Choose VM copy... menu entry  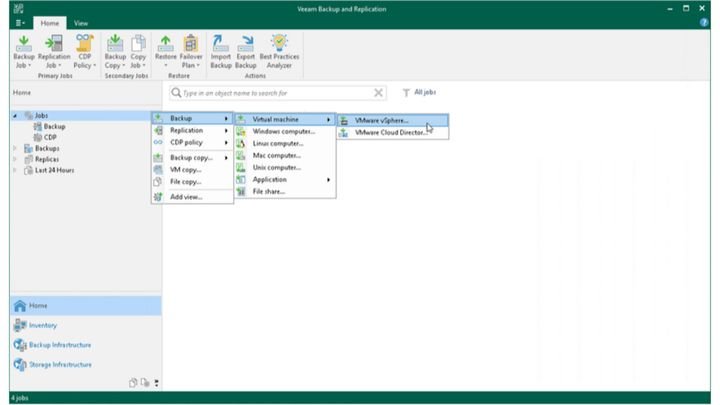(192, 169)
